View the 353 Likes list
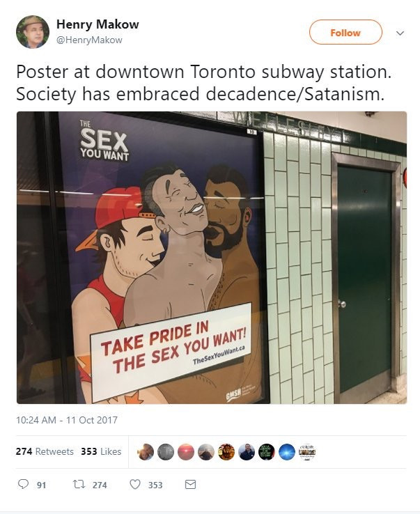This screenshot has width=420, height=514. coord(101,451)
